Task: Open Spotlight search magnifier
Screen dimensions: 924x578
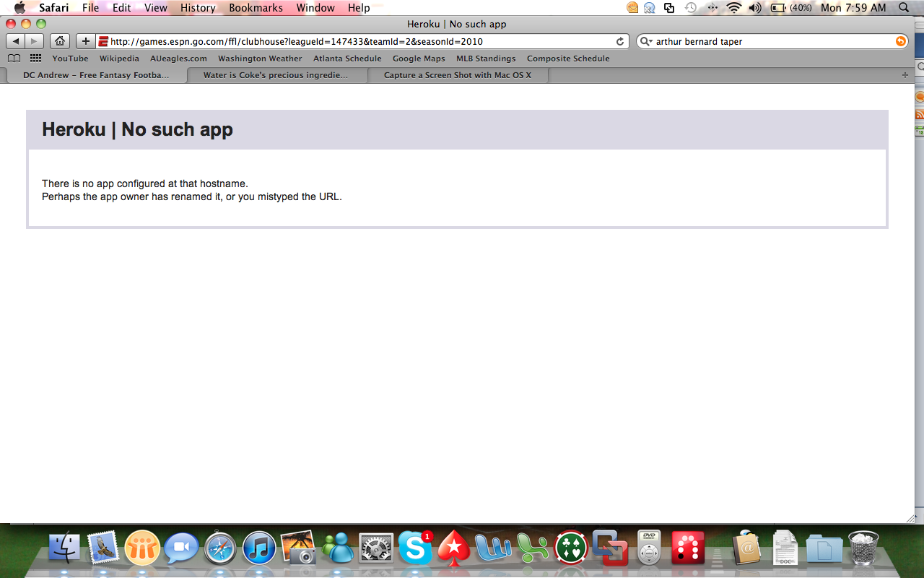Action: pos(904,8)
